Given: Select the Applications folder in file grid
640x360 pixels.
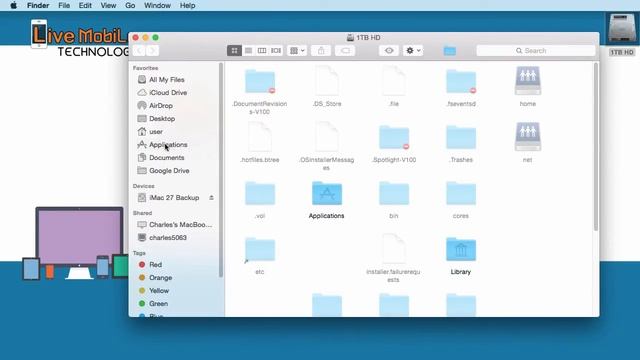Looking at the screenshot, I should 327,193.
